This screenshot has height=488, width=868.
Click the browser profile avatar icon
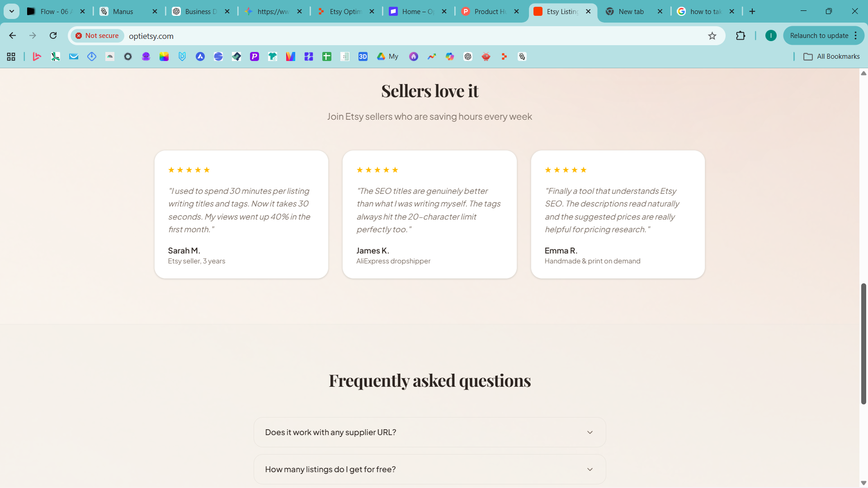pos(770,35)
